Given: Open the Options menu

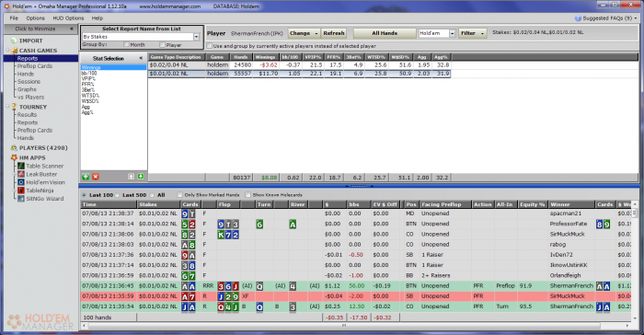Looking at the screenshot, I should pyautogui.click(x=35, y=18).
